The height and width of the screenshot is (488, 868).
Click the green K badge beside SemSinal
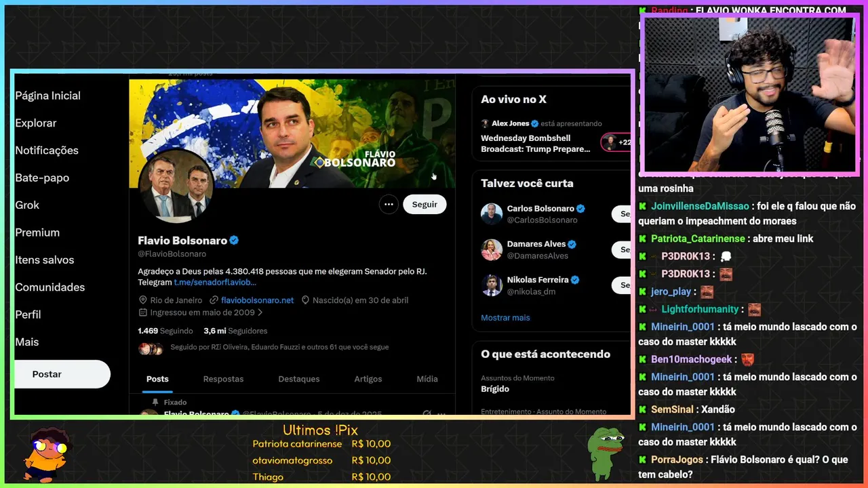[642, 409]
